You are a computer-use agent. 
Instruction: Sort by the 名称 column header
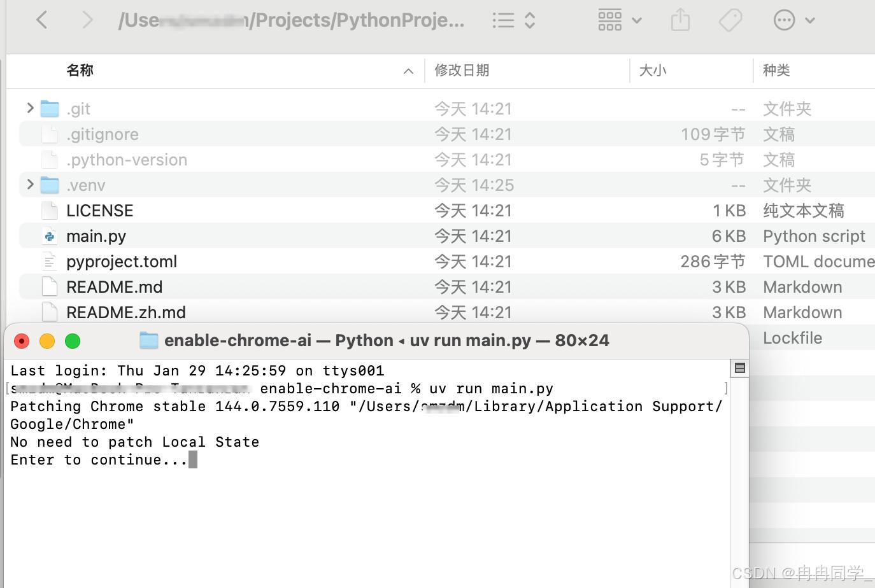(x=80, y=70)
